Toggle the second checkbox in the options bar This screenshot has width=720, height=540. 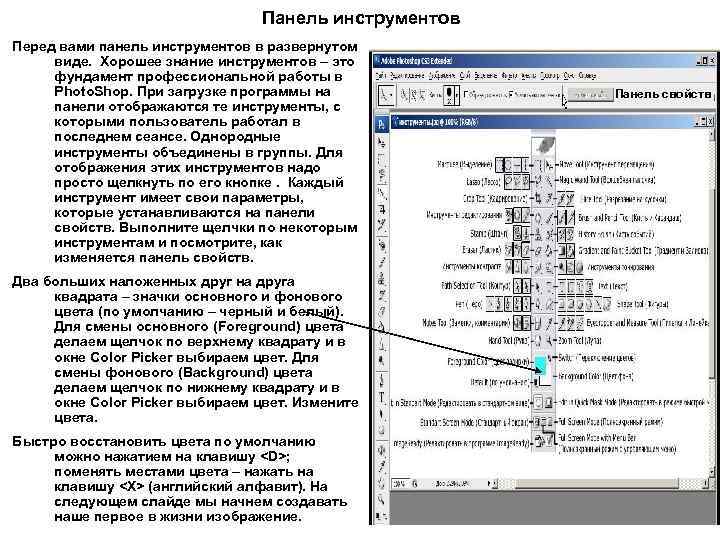(x=510, y=95)
